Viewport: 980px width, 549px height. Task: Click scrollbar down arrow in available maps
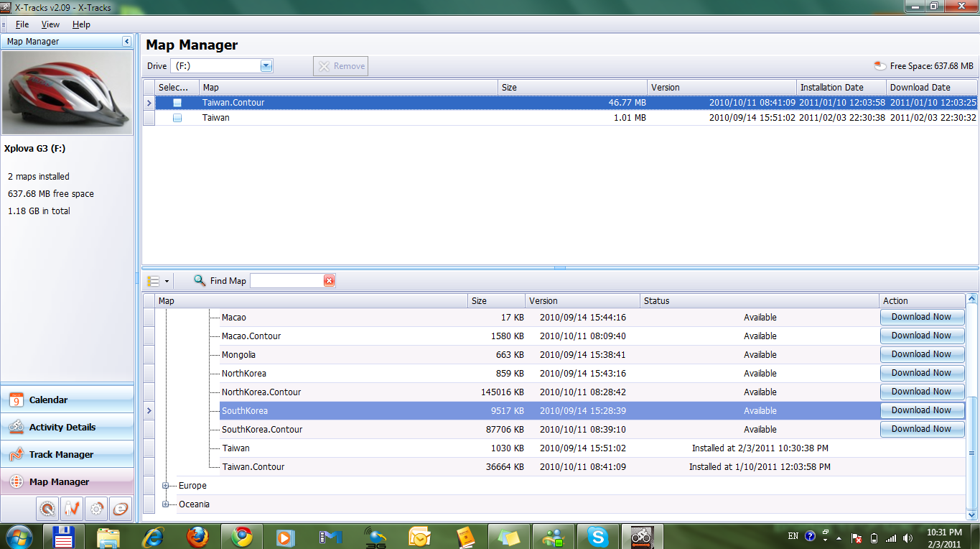(x=972, y=514)
